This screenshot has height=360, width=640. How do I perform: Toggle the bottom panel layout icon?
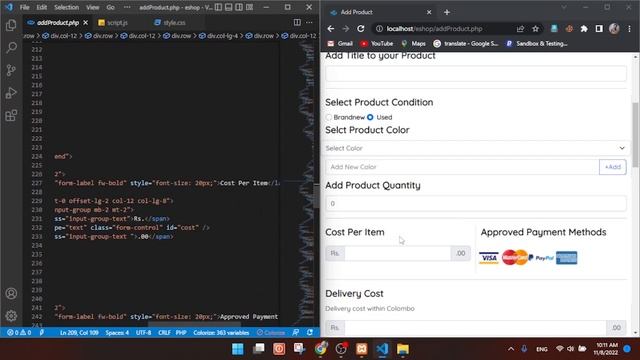(229, 7)
